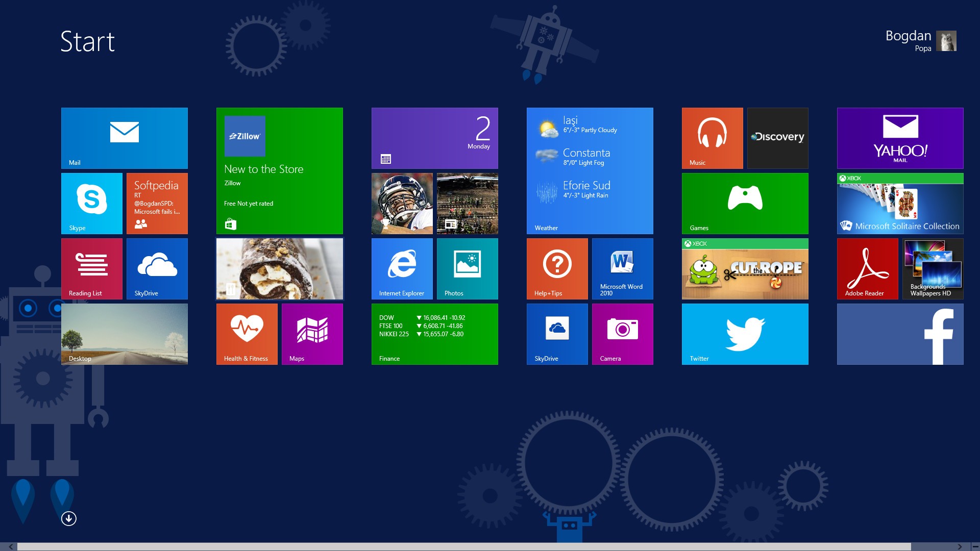
Task: Launch Microsoft Word 2010
Action: 622,268
